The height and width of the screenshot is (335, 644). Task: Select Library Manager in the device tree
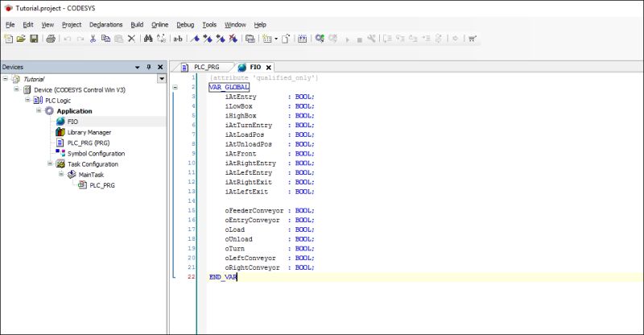pos(89,132)
